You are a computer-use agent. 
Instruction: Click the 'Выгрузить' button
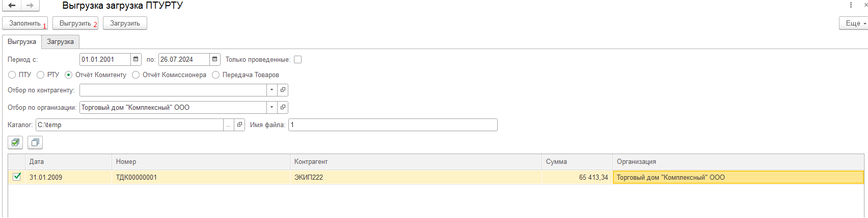(x=75, y=23)
